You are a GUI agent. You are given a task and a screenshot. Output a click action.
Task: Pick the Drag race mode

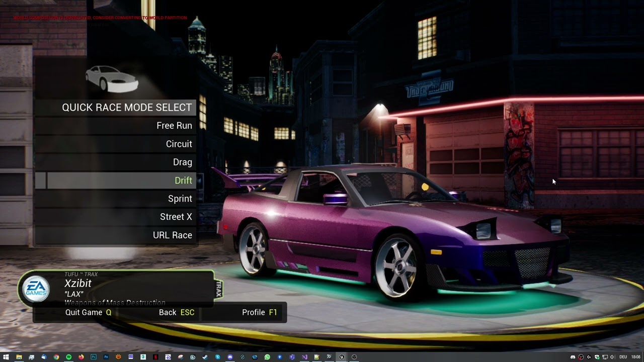[182, 162]
